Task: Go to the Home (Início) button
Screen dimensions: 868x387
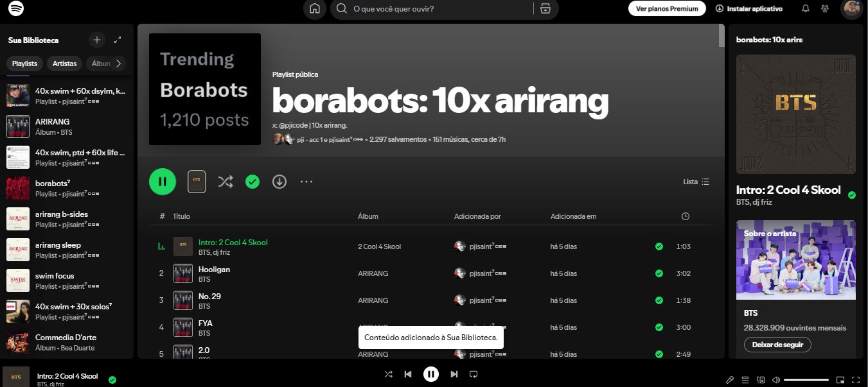Action: click(x=315, y=9)
